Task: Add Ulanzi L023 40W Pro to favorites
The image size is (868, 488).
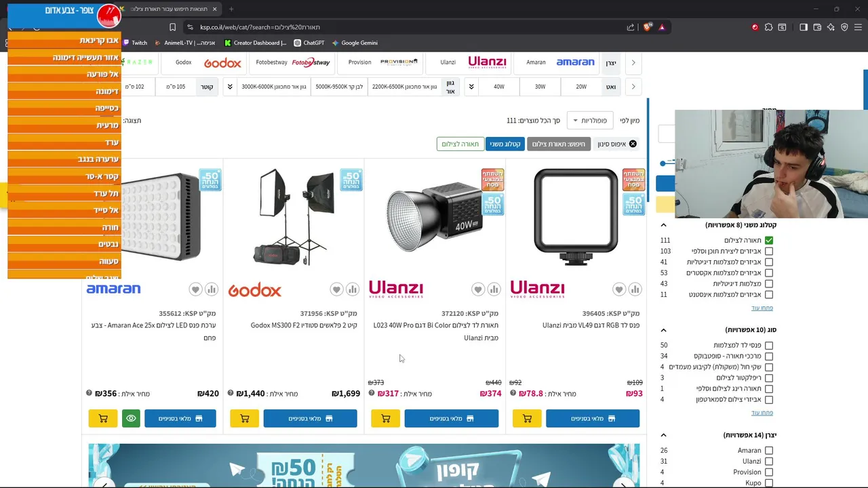Action: (x=478, y=289)
